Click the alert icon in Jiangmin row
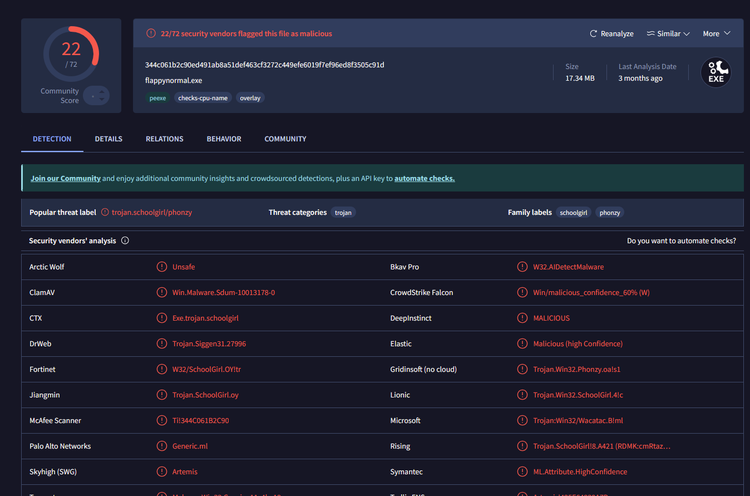Viewport: 750px width, 496px height. coord(162,395)
